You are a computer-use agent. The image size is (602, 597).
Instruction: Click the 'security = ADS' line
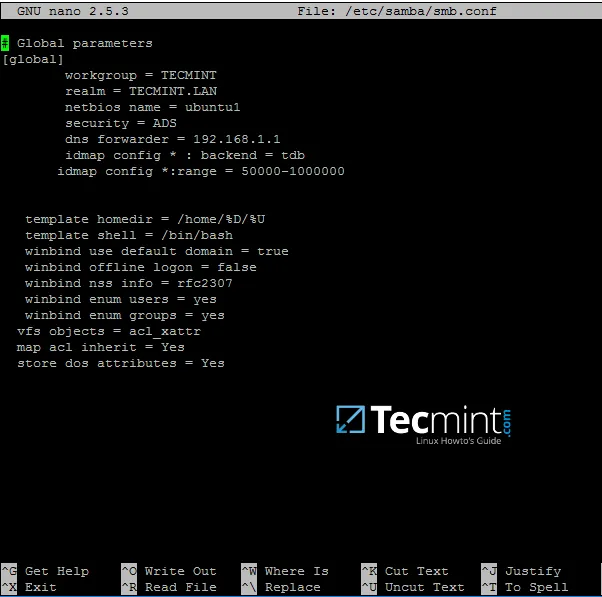[x=121, y=124]
